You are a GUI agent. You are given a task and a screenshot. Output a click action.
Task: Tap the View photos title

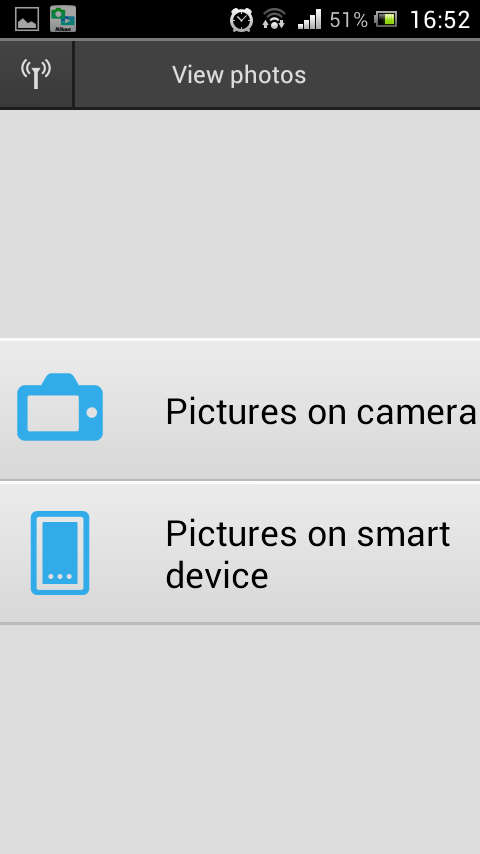tap(239, 75)
